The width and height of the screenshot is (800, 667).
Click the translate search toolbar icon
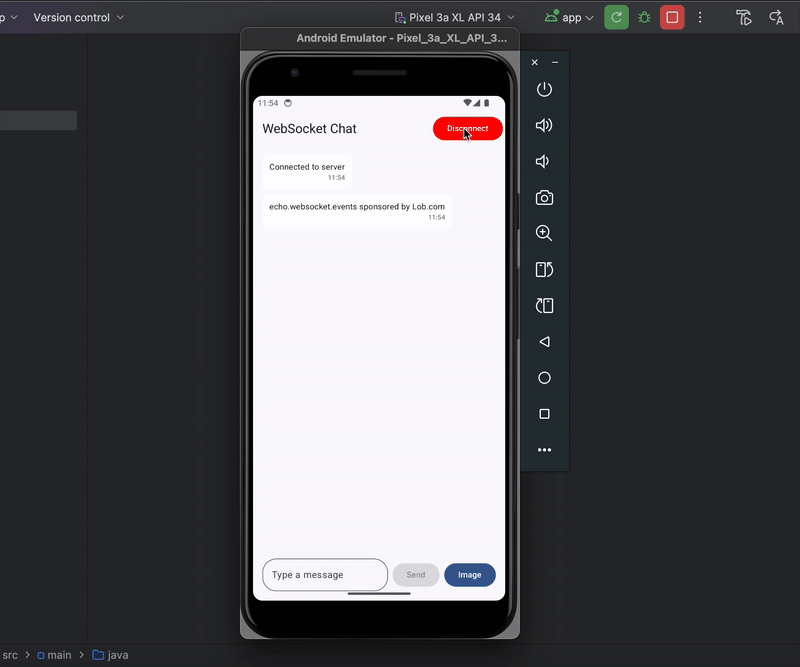point(776,17)
